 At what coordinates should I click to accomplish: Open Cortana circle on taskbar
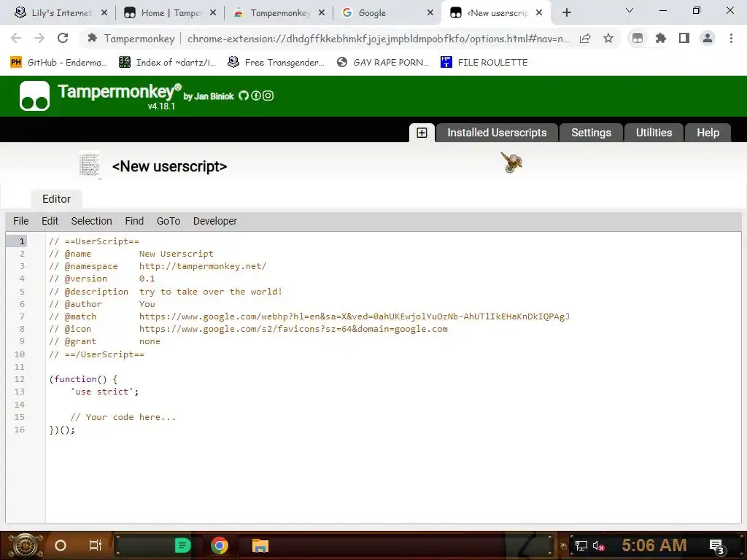[61, 545]
